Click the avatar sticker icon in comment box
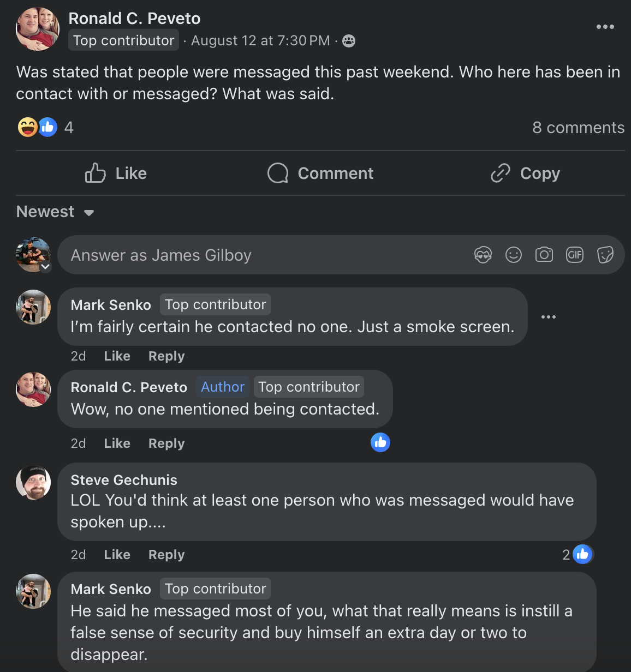 click(483, 255)
